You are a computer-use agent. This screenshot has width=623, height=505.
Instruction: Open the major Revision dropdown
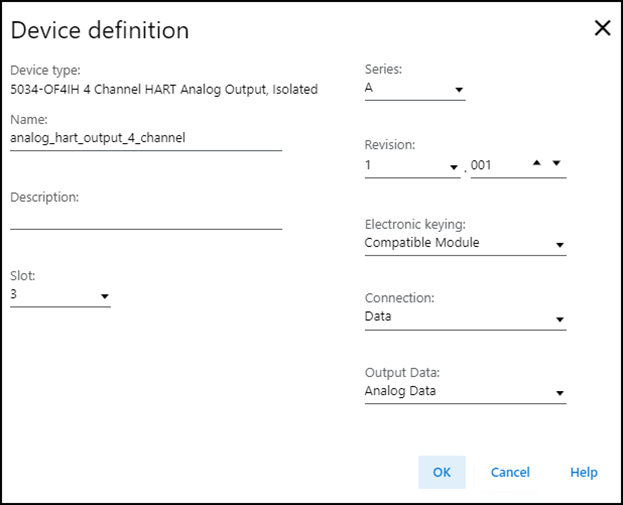pyautogui.click(x=454, y=166)
